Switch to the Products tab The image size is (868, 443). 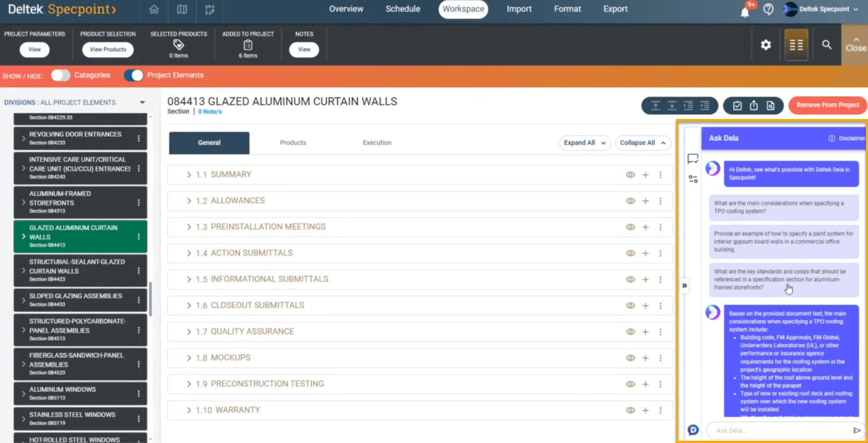pos(293,143)
